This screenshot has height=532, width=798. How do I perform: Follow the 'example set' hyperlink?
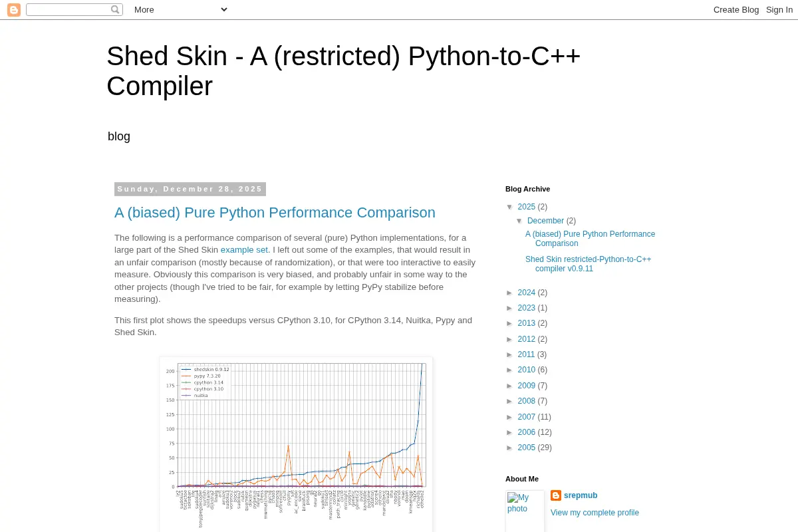point(244,250)
